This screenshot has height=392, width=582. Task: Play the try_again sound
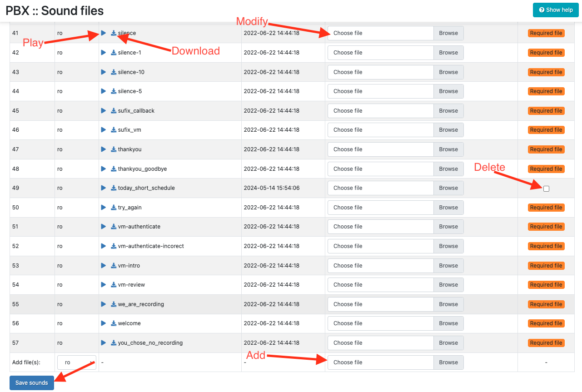tap(104, 208)
